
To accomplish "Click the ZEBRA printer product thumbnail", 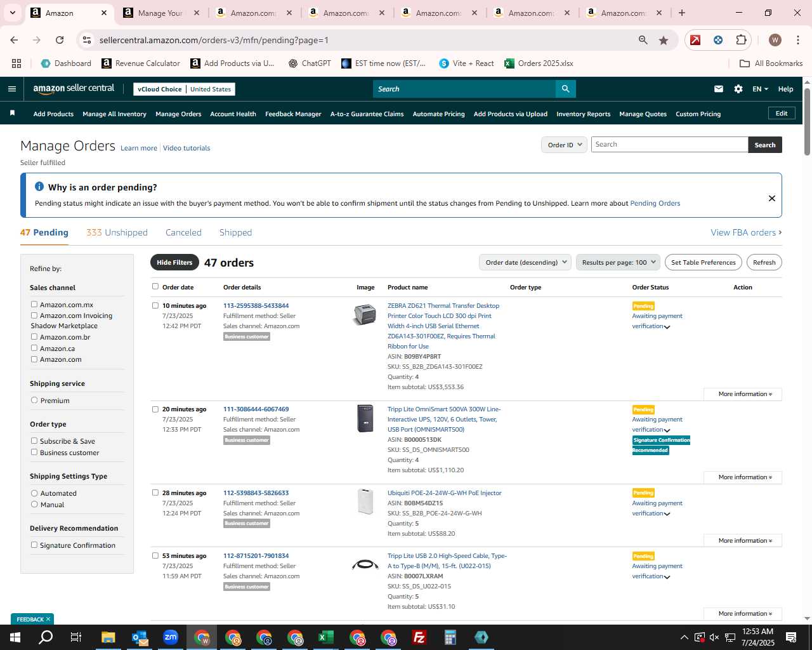I will (365, 314).
